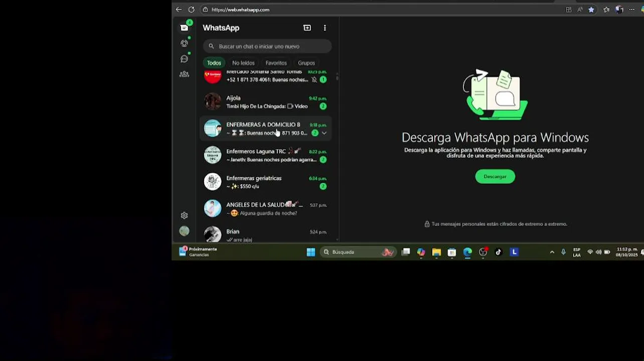Click the microphone tray icon

563,252
